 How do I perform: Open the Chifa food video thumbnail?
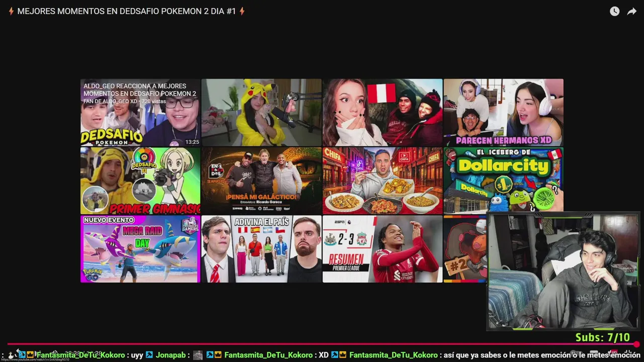click(382, 180)
